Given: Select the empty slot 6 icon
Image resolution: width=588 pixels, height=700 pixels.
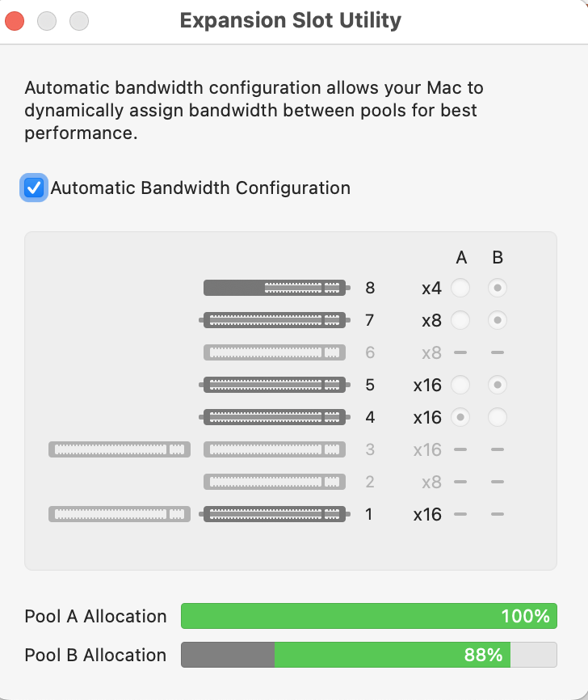Looking at the screenshot, I should [x=275, y=352].
